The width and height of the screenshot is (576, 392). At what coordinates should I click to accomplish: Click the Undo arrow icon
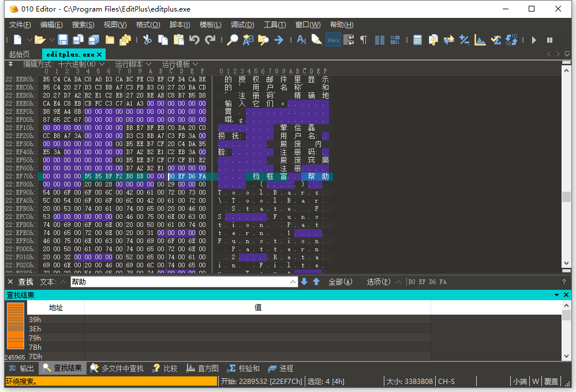pyautogui.click(x=195, y=40)
